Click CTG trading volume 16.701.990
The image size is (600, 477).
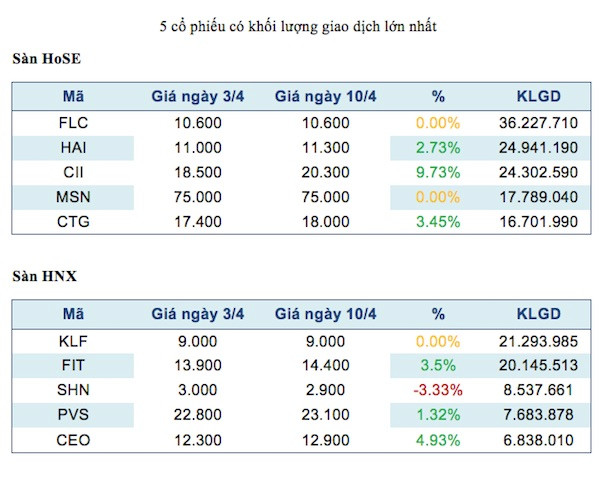coord(537,222)
